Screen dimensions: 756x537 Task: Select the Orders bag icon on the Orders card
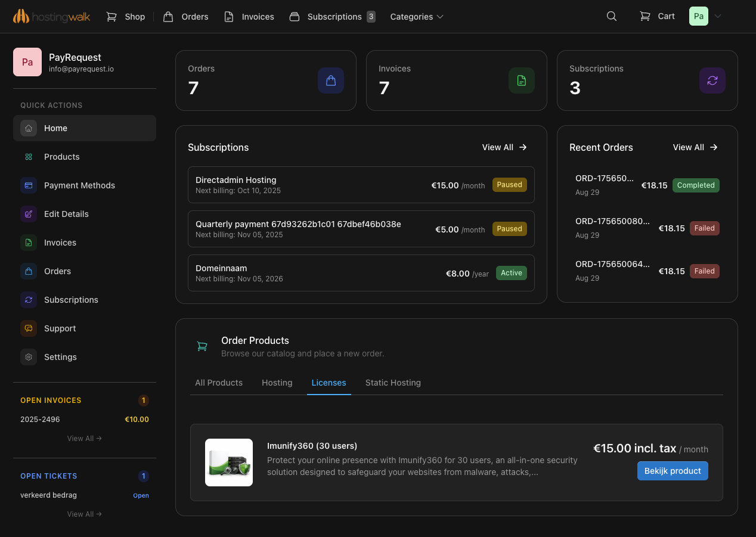(x=331, y=80)
